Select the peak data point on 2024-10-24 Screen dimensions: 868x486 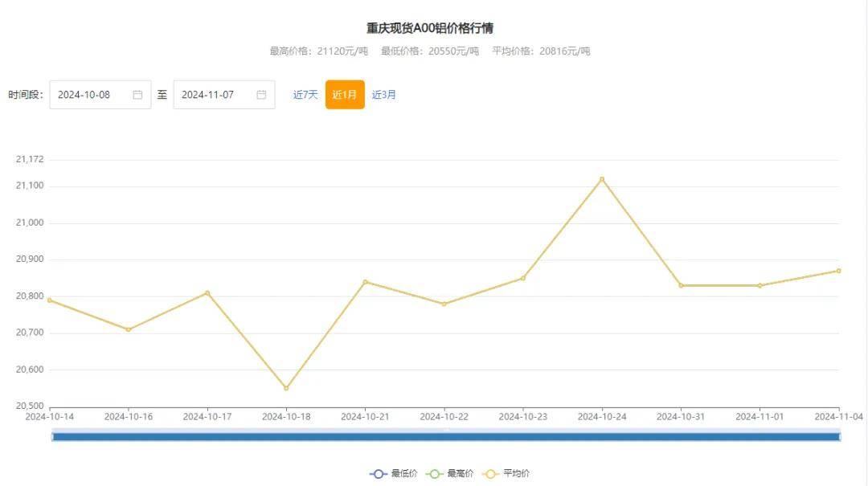[600, 179]
